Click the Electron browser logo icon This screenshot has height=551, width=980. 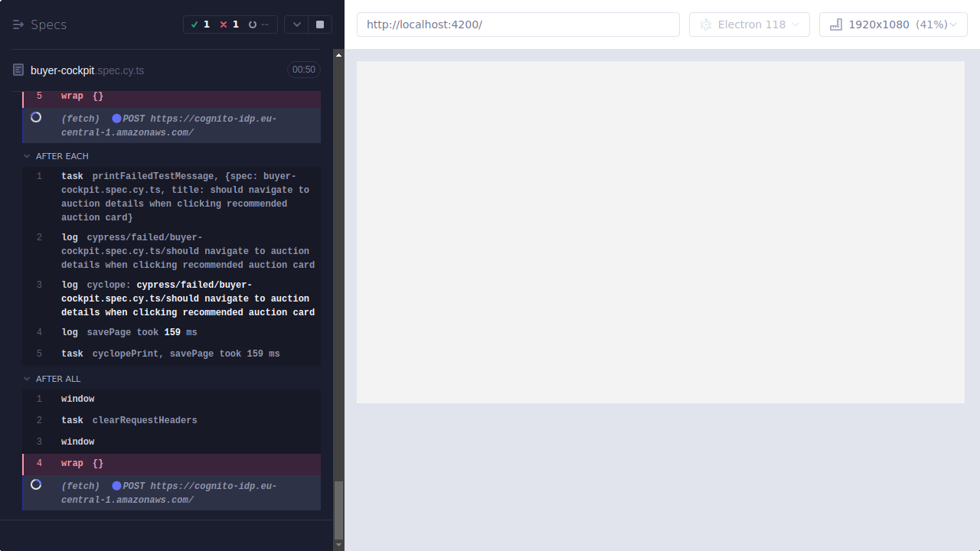coord(706,24)
